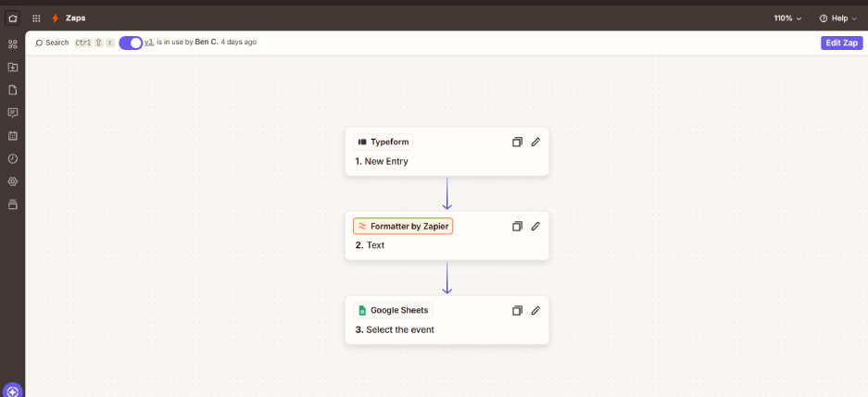Click the Zap folder icon in sidebar
868x397 pixels.
tap(12, 68)
